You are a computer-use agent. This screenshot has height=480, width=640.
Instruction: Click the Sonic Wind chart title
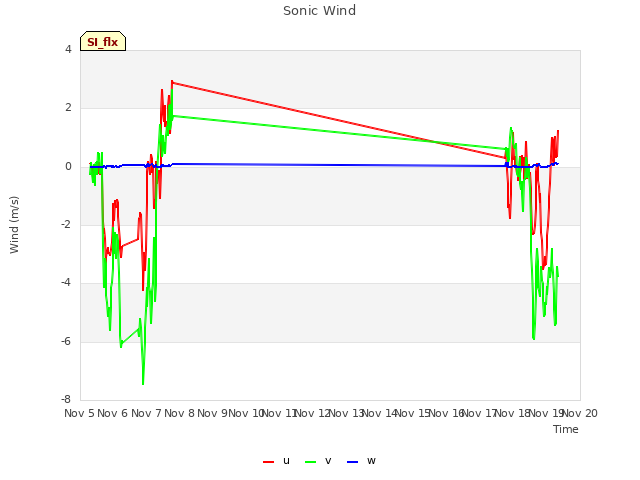tap(320, 11)
